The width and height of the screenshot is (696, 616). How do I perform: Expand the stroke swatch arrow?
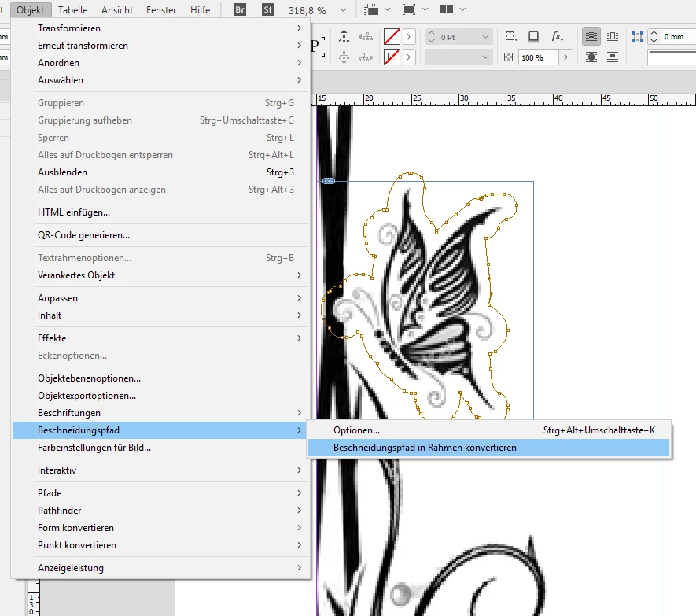409,57
